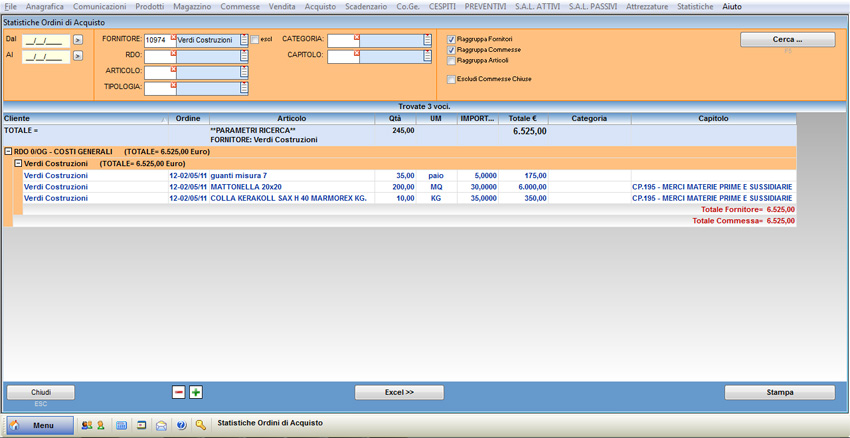
Task: Click the green plus expand-all icon
Action: (196, 392)
